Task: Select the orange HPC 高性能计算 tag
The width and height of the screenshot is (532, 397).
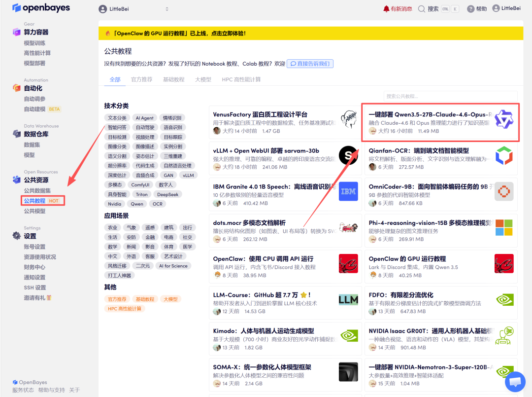Action: [125, 309]
